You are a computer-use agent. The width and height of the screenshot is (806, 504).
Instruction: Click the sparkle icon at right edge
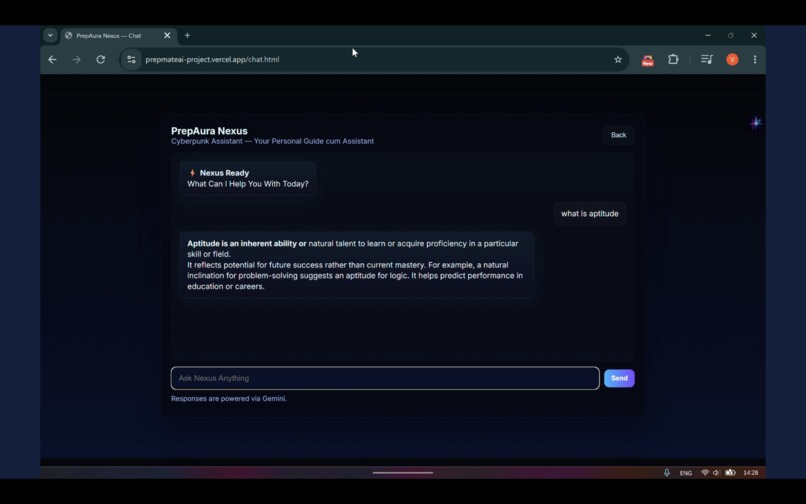click(x=755, y=123)
